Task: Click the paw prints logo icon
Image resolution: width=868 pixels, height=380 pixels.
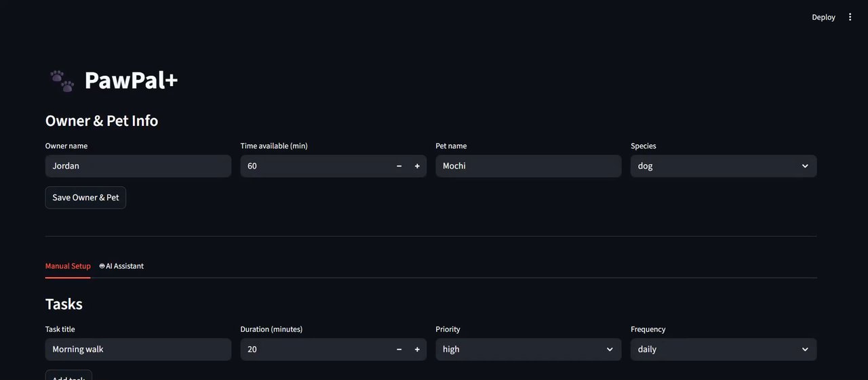Action: point(62,81)
